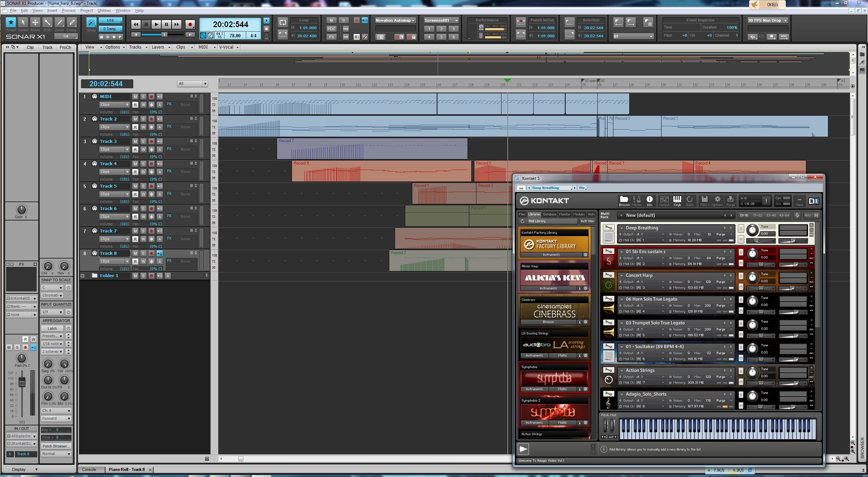Open the Tracks menu in track view

(x=138, y=47)
